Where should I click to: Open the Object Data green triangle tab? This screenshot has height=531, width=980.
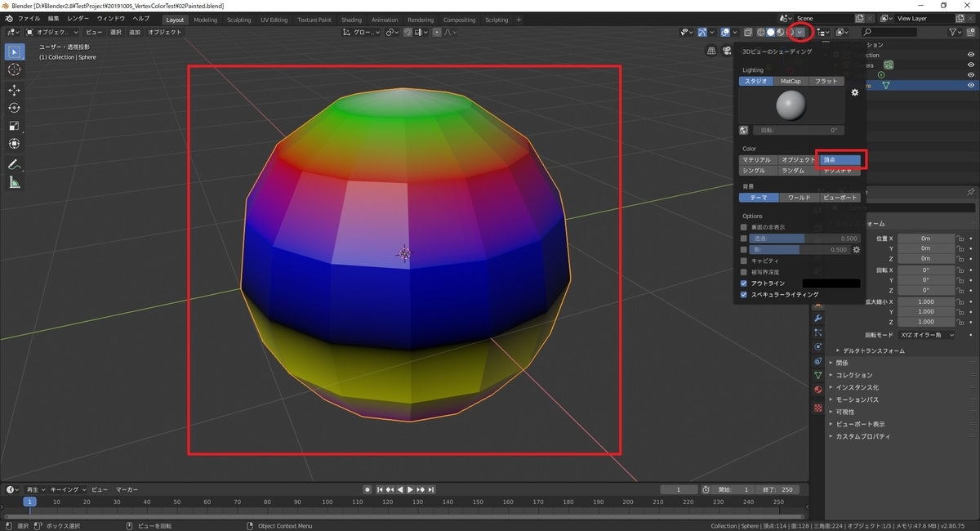pos(818,375)
